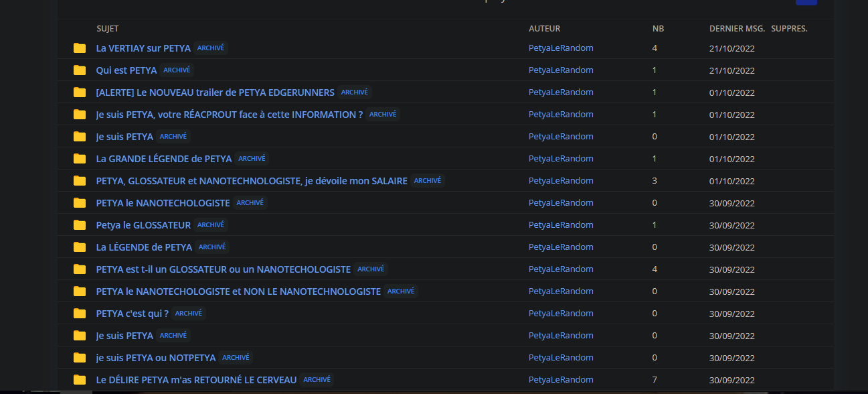Click the SUJET column header
The width and height of the screenshot is (868, 394).
click(x=108, y=29)
